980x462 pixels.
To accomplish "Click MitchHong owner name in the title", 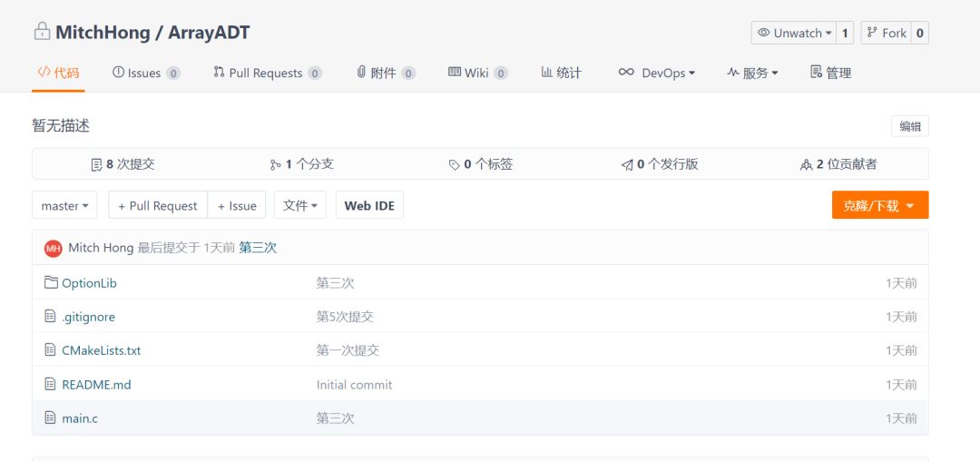I will pos(103,32).
